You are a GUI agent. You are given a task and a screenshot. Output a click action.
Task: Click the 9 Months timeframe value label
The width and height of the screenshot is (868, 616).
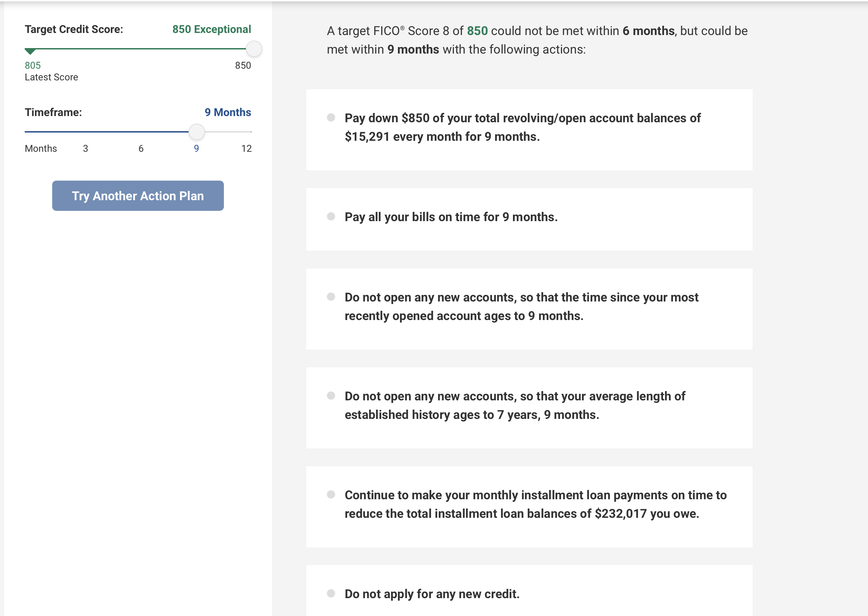[228, 112]
